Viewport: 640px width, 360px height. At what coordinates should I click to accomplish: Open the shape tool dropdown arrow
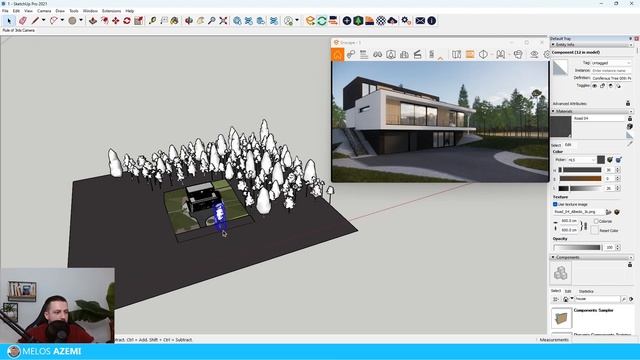[x=81, y=20]
